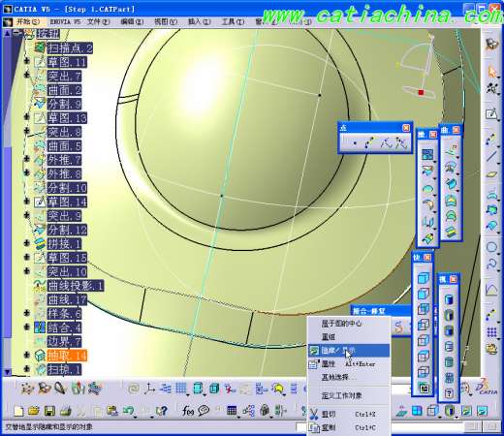Click the Print icon in bottom toolbar

coord(66,411)
